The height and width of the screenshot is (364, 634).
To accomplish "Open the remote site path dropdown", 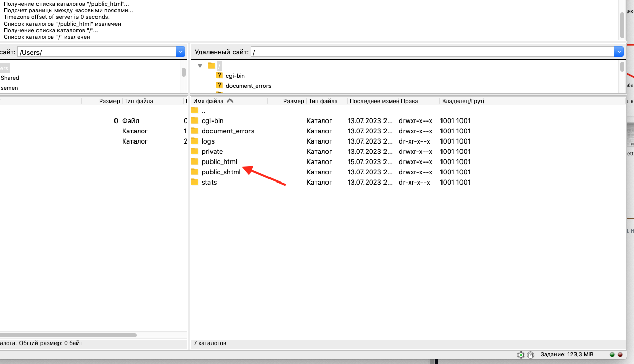I will (x=619, y=52).
